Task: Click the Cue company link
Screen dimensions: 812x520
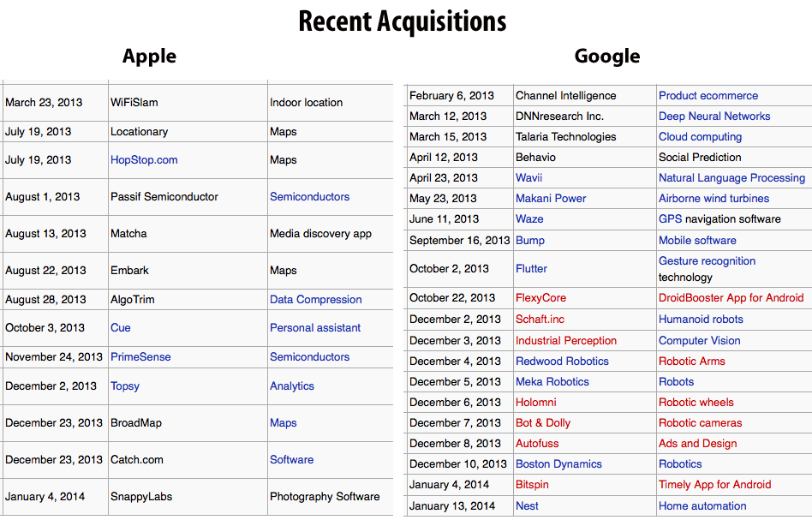Action: [121, 328]
